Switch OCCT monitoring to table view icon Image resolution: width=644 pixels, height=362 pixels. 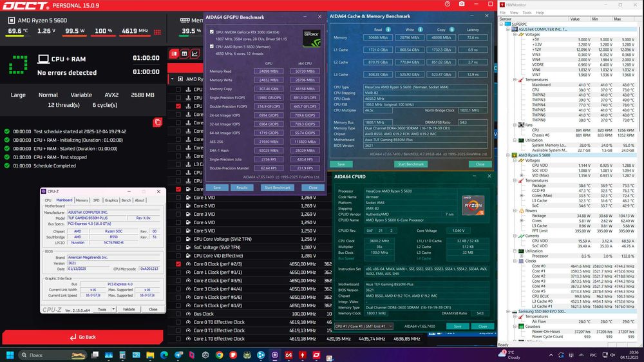(x=184, y=54)
